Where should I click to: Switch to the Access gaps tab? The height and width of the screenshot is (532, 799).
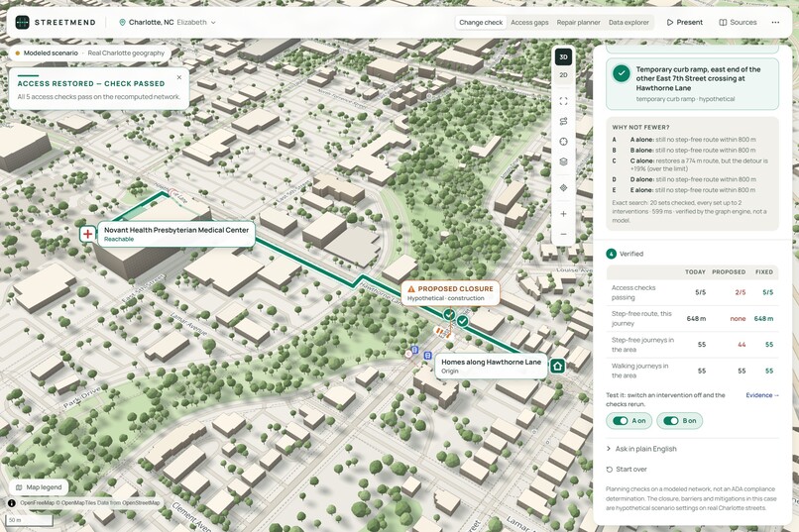coord(529,23)
